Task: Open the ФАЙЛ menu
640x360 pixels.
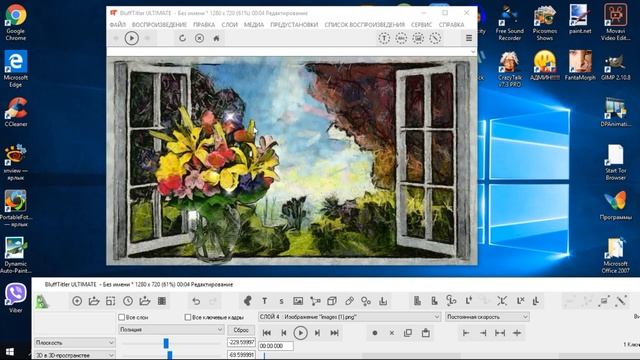Action: (118, 25)
